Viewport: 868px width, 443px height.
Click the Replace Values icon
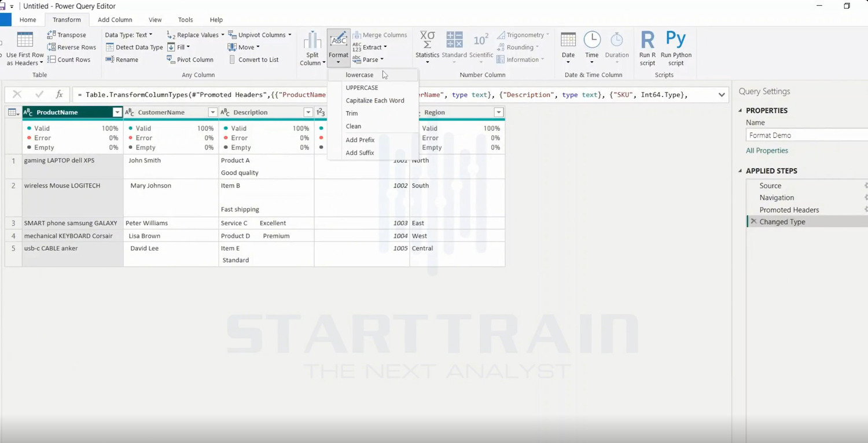click(171, 35)
